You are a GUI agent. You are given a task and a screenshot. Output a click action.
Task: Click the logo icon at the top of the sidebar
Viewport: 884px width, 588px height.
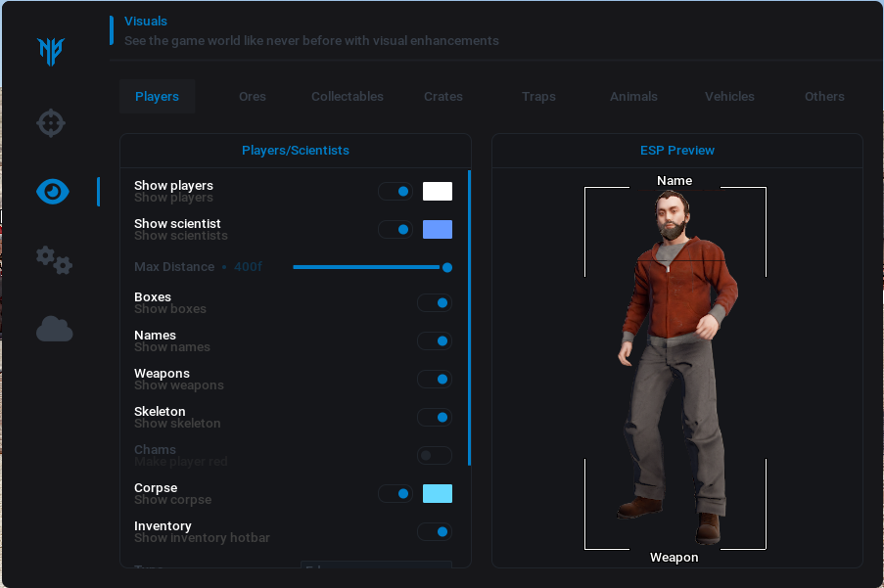tap(51, 51)
